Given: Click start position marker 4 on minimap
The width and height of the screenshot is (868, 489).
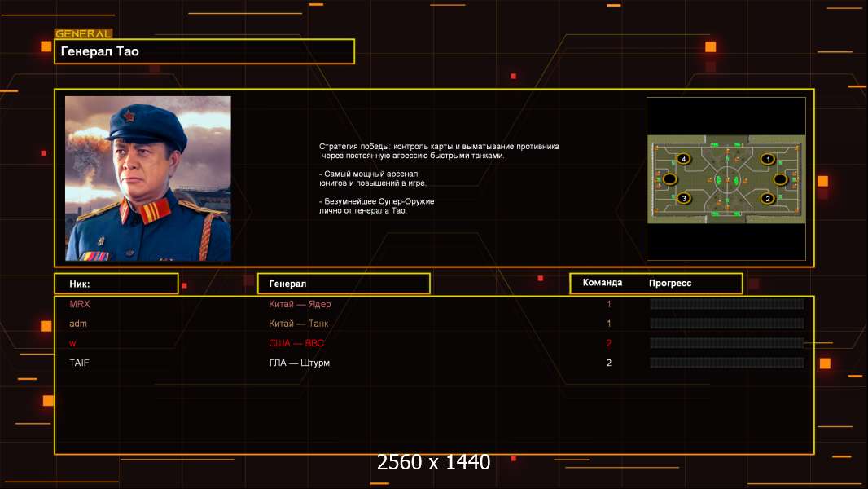Looking at the screenshot, I should tap(684, 159).
